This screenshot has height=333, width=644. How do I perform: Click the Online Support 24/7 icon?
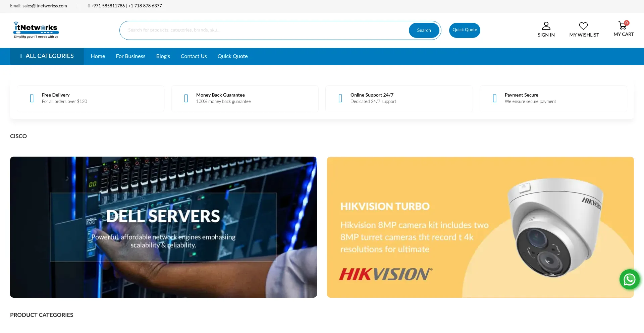340,98
